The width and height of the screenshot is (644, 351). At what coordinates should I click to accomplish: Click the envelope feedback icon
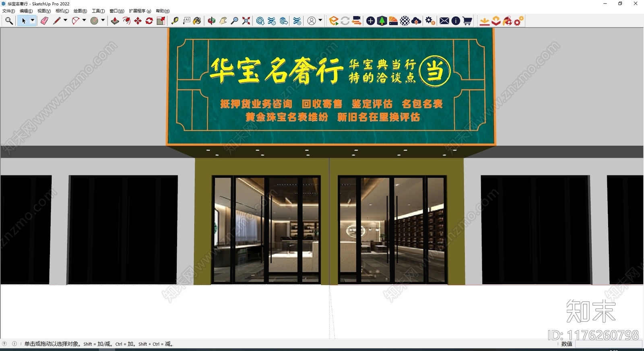coord(444,21)
